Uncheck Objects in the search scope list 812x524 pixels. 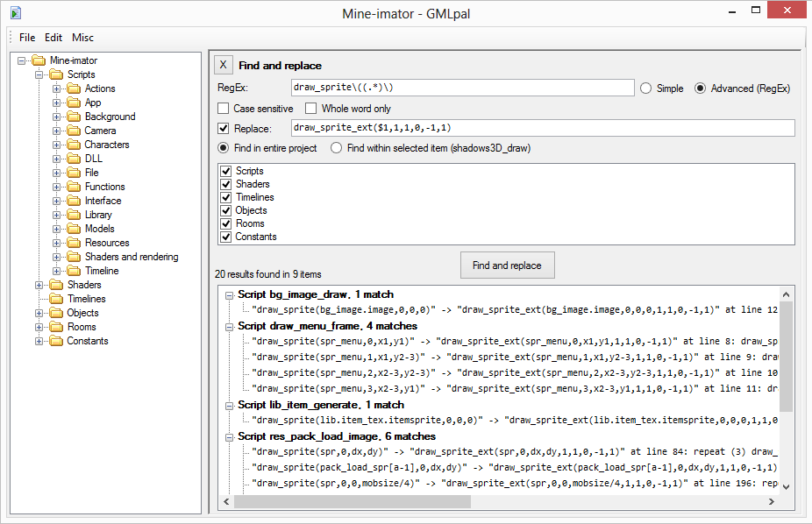coord(225,210)
